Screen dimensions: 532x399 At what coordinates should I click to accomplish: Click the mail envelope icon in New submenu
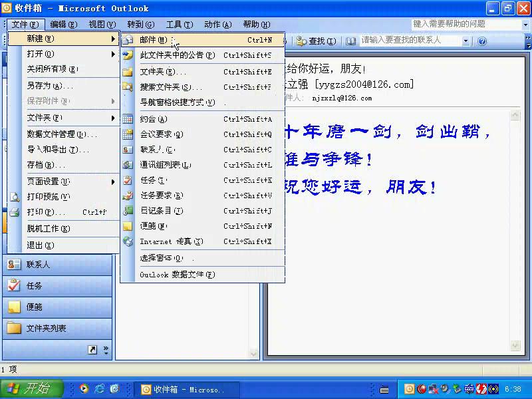128,40
